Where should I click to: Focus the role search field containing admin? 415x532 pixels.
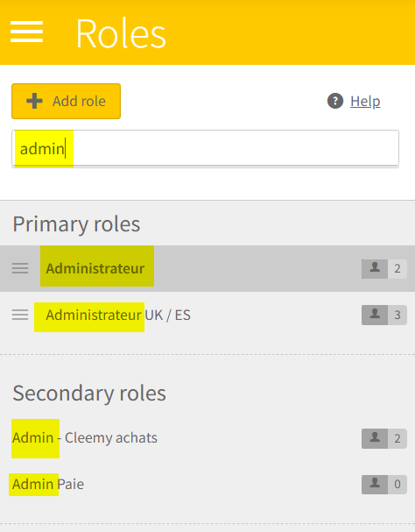tap(205, 149)
